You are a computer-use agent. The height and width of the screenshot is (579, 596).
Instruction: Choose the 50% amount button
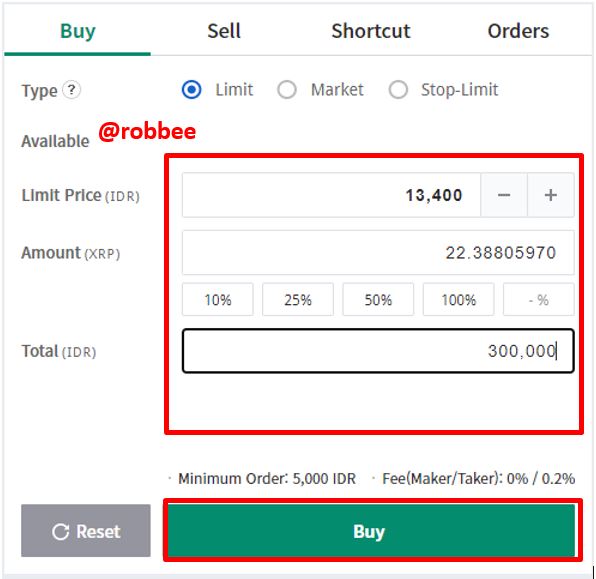point(378,300)
